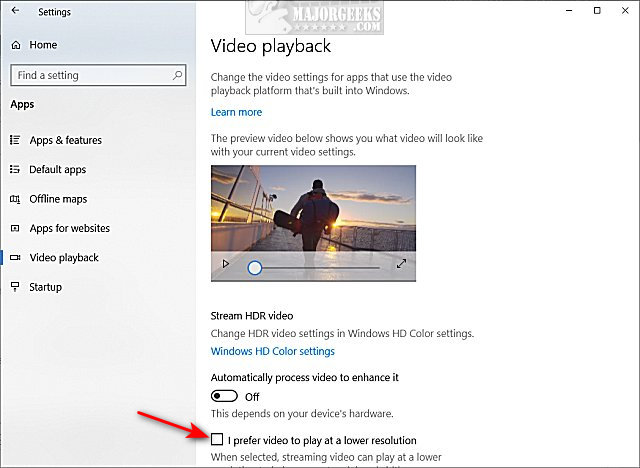Click the Apps & features list icon
Viewport: 640px width, 468px height.
[x=15, y=140]
